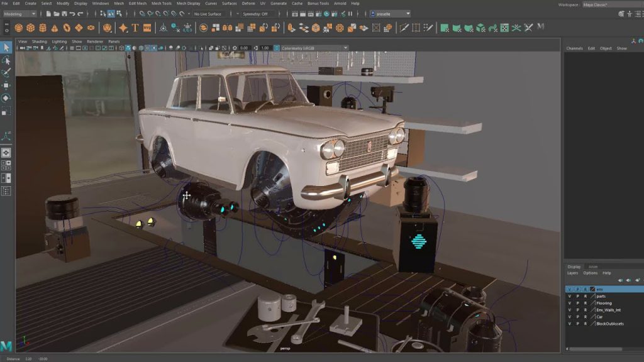
Task: Click the polygon sphere shelf icon
Action: (18, 28)
